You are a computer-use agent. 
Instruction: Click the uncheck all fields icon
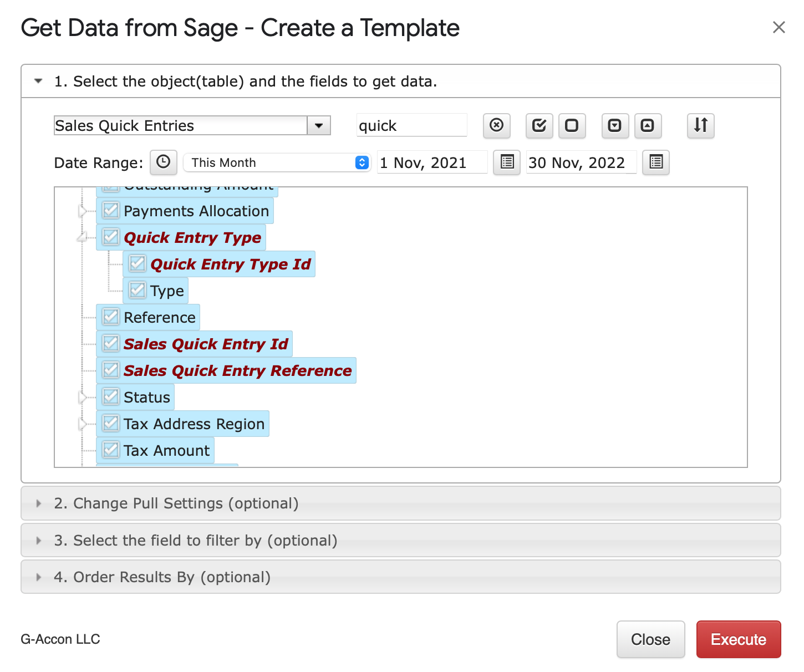(572, 125)
